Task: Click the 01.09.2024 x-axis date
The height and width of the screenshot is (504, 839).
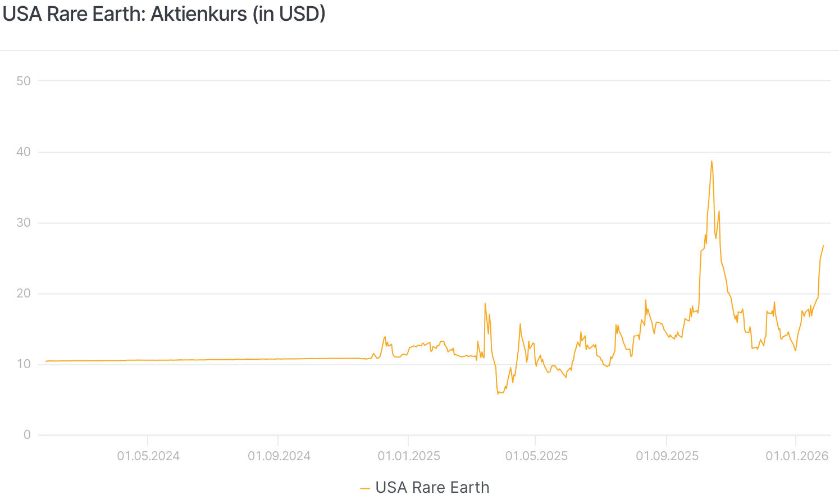Action: coord(279,456)
